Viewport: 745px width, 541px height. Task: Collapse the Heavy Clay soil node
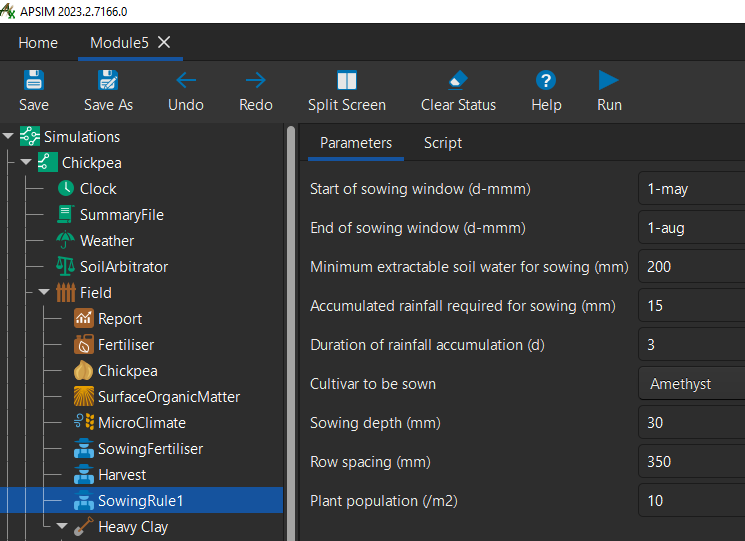(62, 526)
